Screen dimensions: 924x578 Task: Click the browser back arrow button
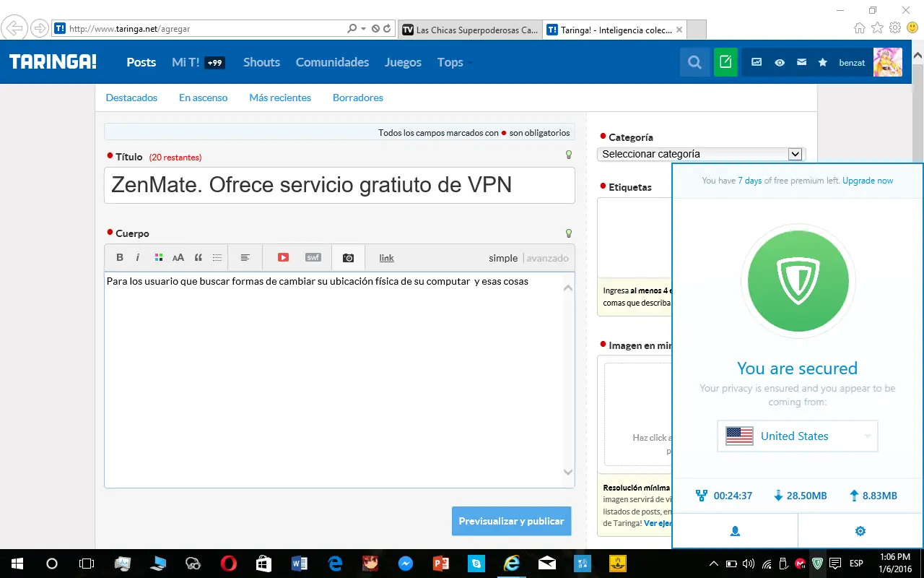(x=14, y=29)
